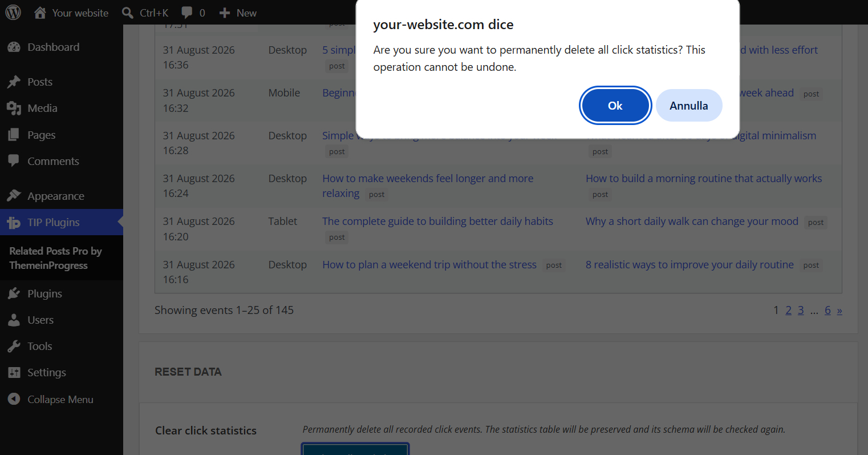Viewport: 868px width, 455px height.
Task: Click the WordPress logo icon
Action: [13, 13]
